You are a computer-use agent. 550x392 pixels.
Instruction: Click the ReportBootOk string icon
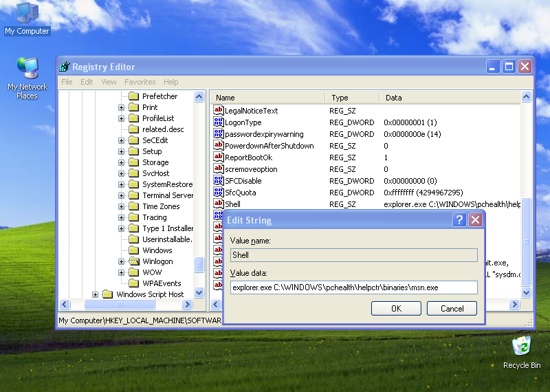coord(218,157)
